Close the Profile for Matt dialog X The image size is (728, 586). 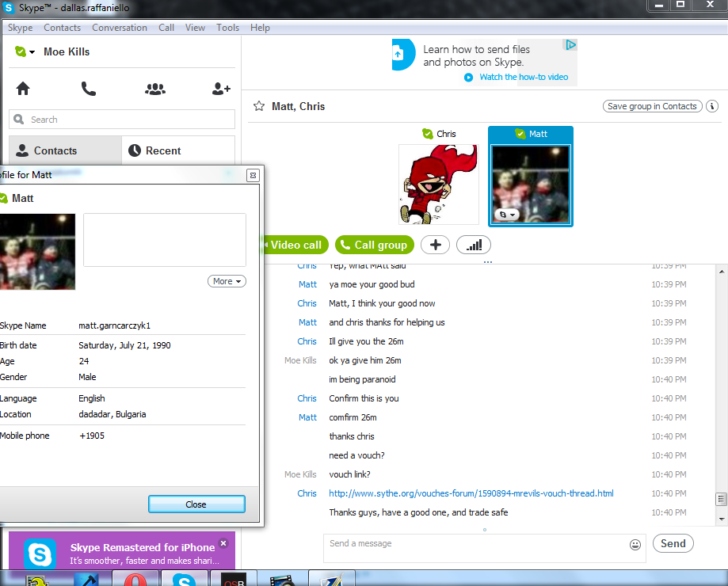(253, 175)
